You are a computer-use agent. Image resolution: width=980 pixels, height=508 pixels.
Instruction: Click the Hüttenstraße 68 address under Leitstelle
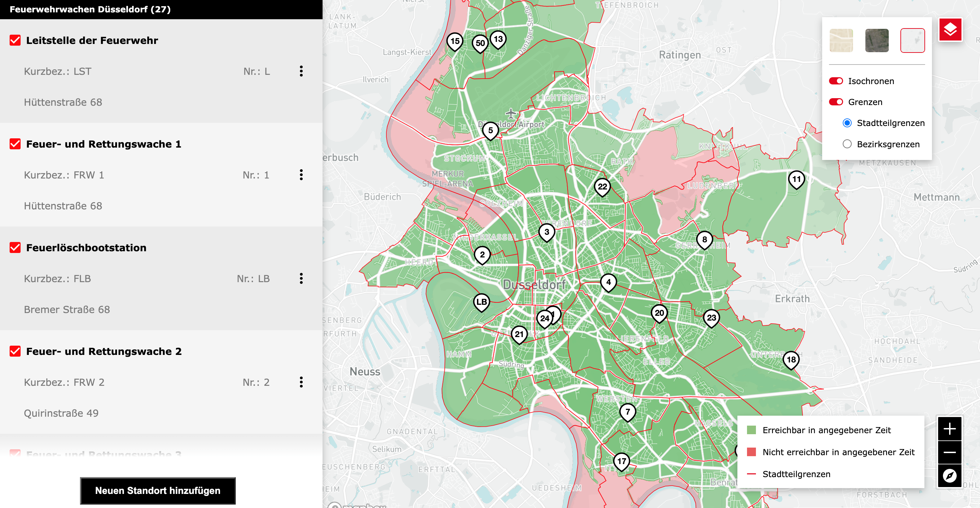63,102
